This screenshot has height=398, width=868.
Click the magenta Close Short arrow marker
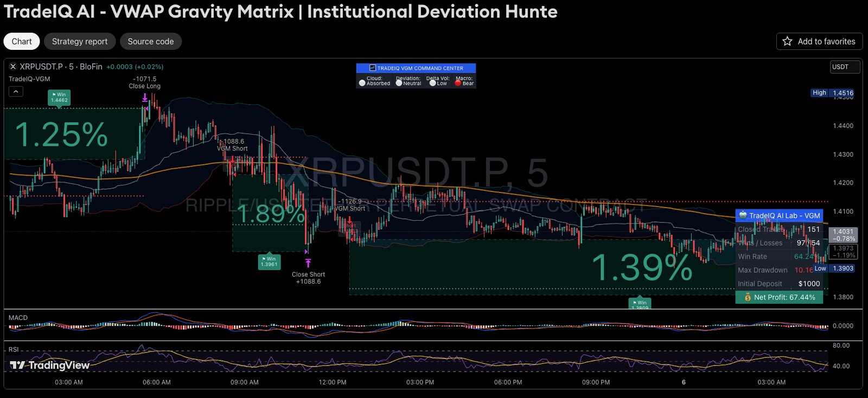click(x=308, y=263)
